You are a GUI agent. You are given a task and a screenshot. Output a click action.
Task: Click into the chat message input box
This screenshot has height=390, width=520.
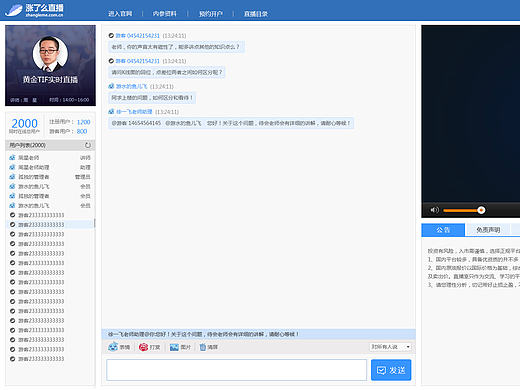237,370
